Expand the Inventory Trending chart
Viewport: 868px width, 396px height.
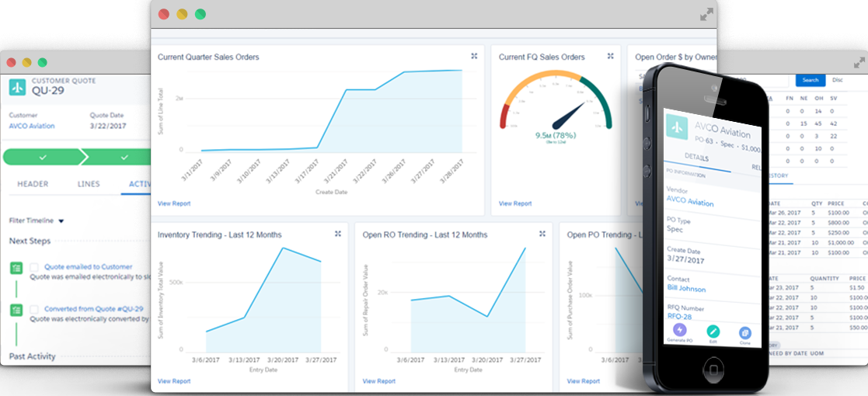(338, 234)
